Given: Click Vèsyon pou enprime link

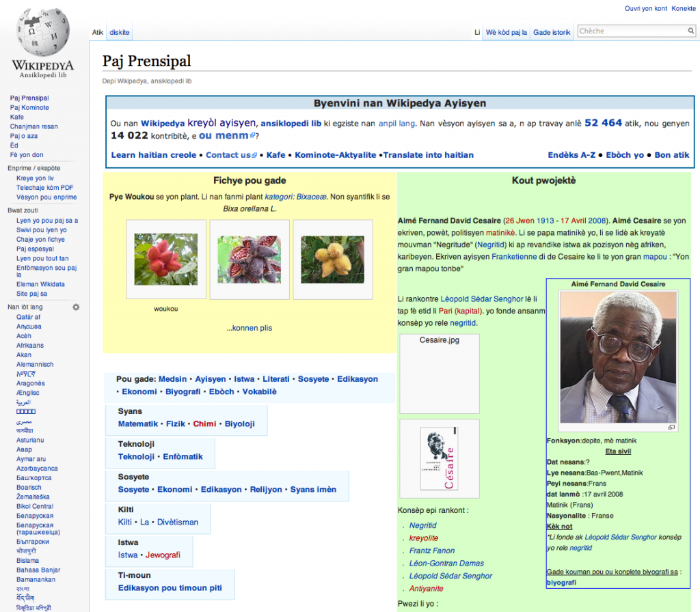Looking at the screenshot, I should tap(46, 197).
